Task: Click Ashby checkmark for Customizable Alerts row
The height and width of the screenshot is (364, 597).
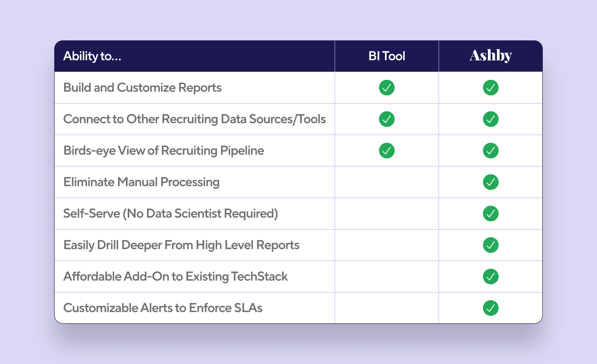Action: [x=491, y=308]
